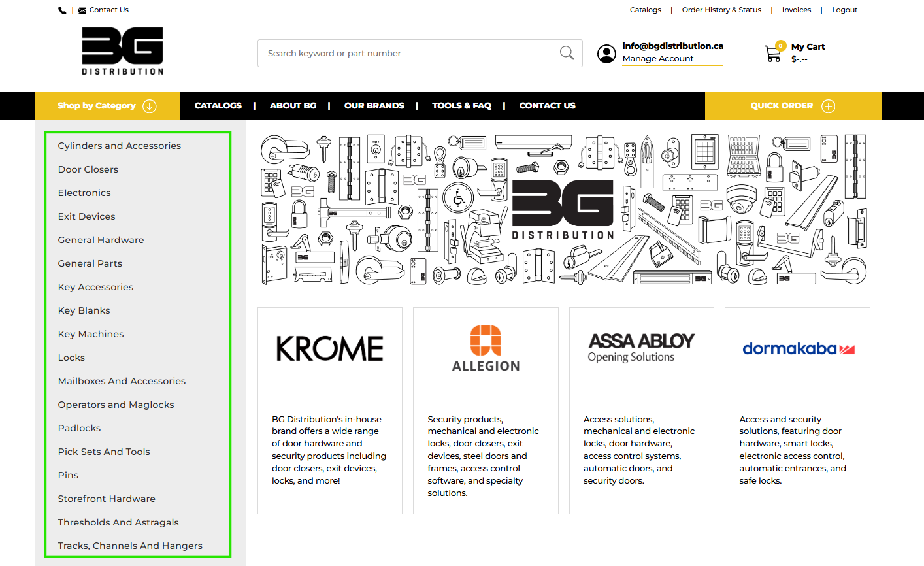Click the cart total "$-.--" text

click(x=799, y=59)
